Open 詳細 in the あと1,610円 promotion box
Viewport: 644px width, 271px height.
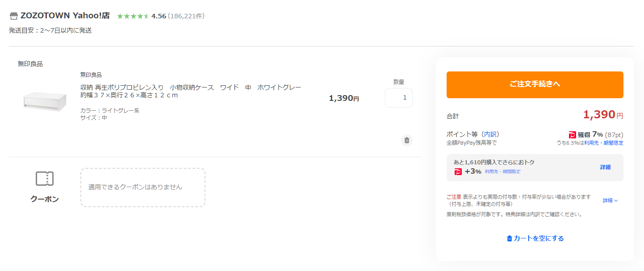(x=605, y=167)
